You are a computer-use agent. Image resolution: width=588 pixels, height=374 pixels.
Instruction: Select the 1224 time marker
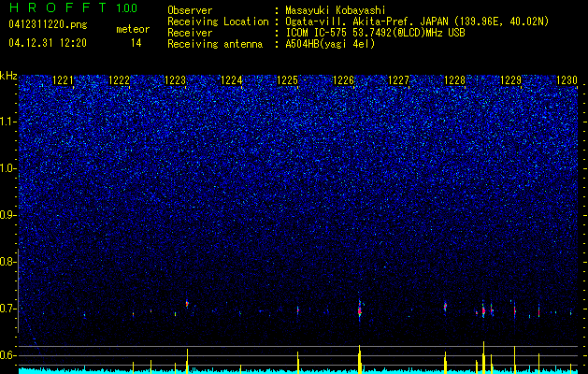232,80
